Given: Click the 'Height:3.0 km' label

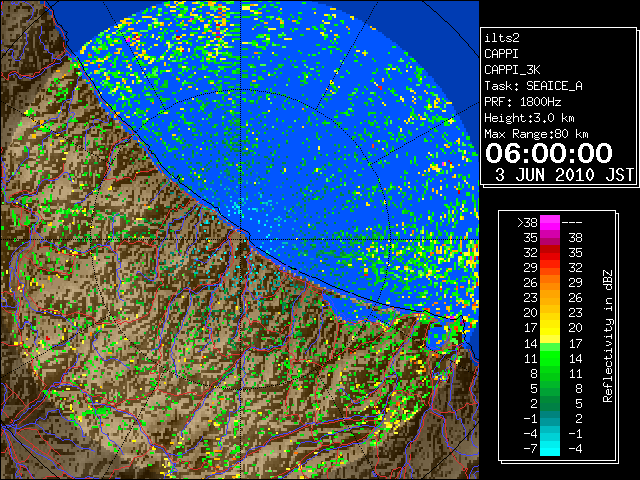Looking at the screenshot, I should (529, 118).
